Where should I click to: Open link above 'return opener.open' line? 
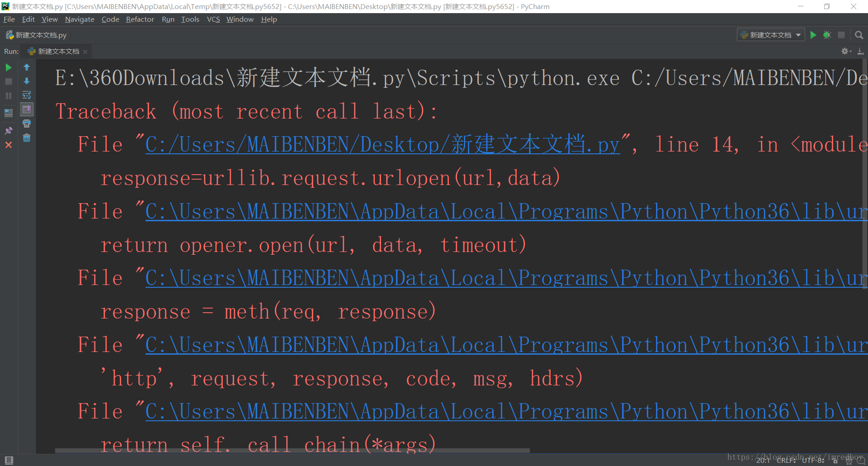tap(506, 211)
